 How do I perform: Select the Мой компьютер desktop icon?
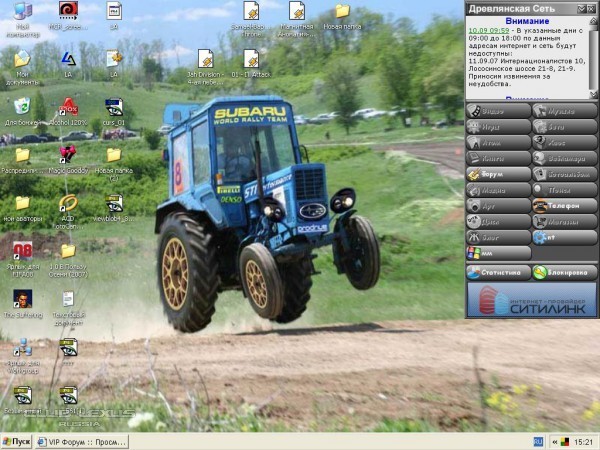[x=23, y=20]
